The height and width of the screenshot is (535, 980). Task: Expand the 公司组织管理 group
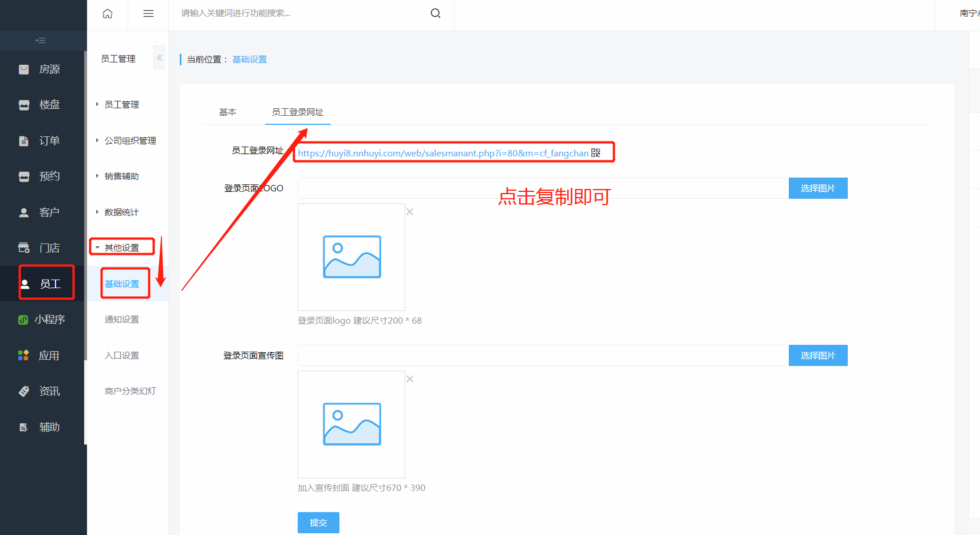tap(131, 141)
